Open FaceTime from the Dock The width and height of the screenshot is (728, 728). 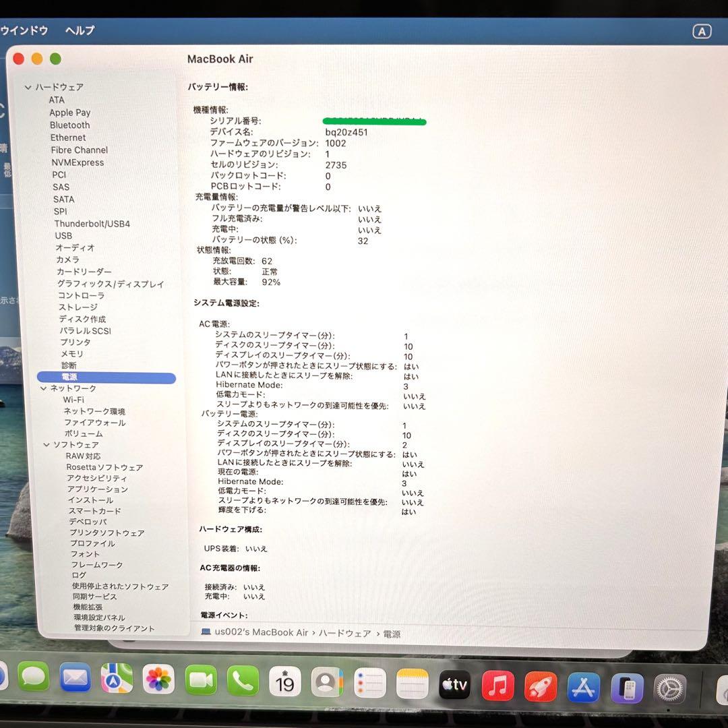202,683
